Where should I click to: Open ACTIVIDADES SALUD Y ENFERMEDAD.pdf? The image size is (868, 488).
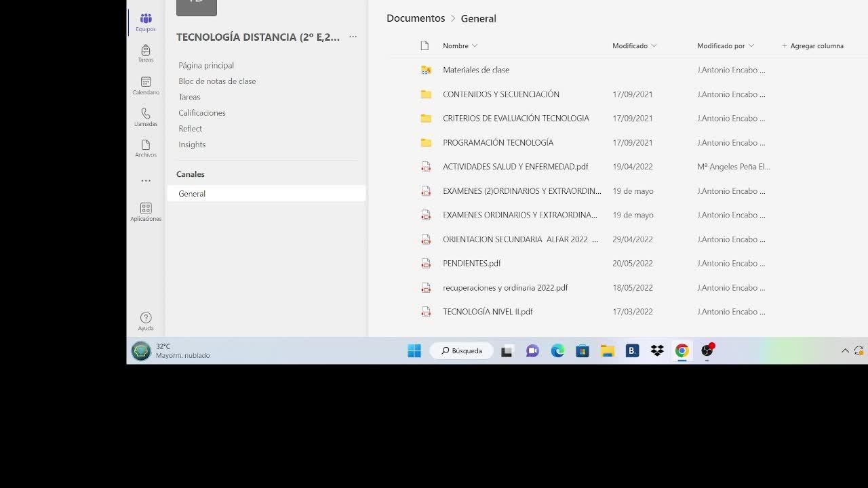tap(515, 167)
